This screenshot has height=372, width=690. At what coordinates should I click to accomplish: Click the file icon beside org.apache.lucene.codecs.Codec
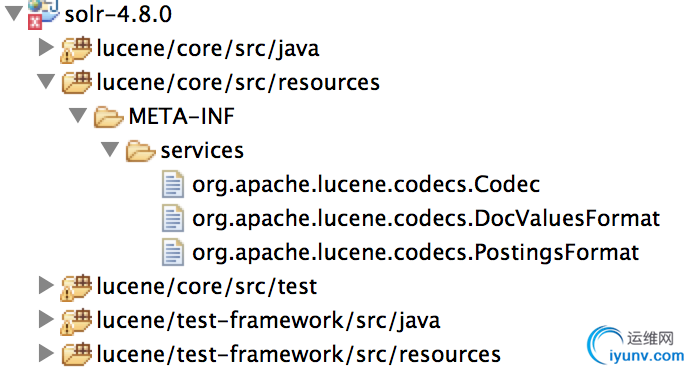coord(172,184)
